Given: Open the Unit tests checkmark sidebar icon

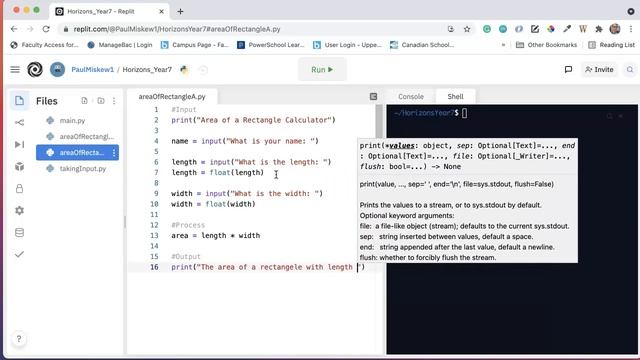Looking at the screenshot, I should coord(19,254).
